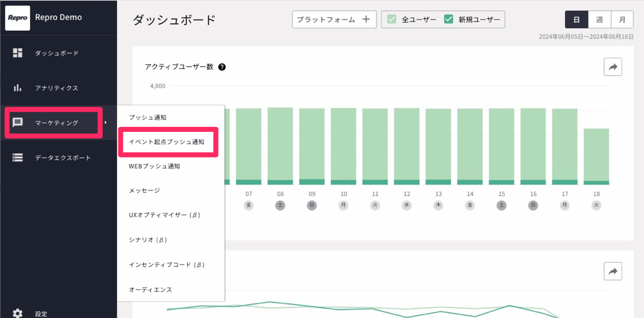Click the share arrow on active users chart
644x318 pixels.
pyautogui.click(x=613, y=67)
